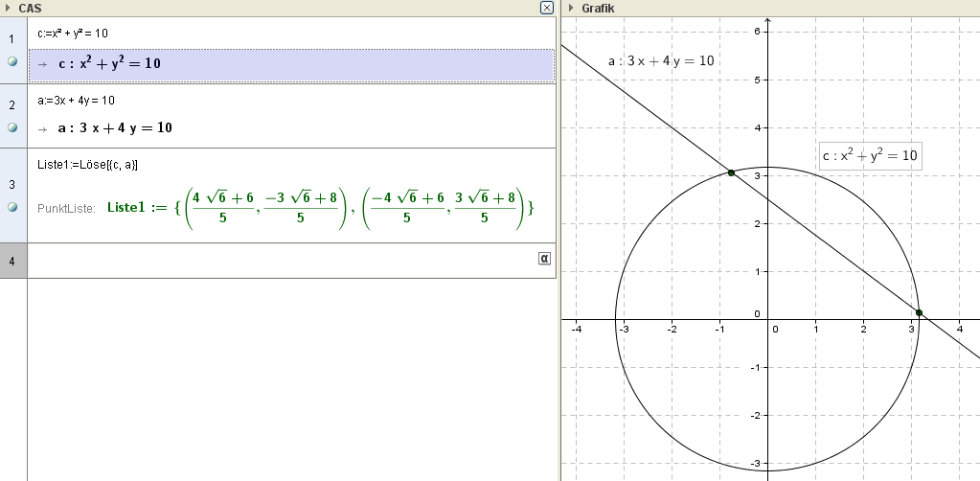Image resolution: width=980 pixels, height=481 pixels.
Task: Toggle visibility marker for line a in row 2
Action: 12,127
